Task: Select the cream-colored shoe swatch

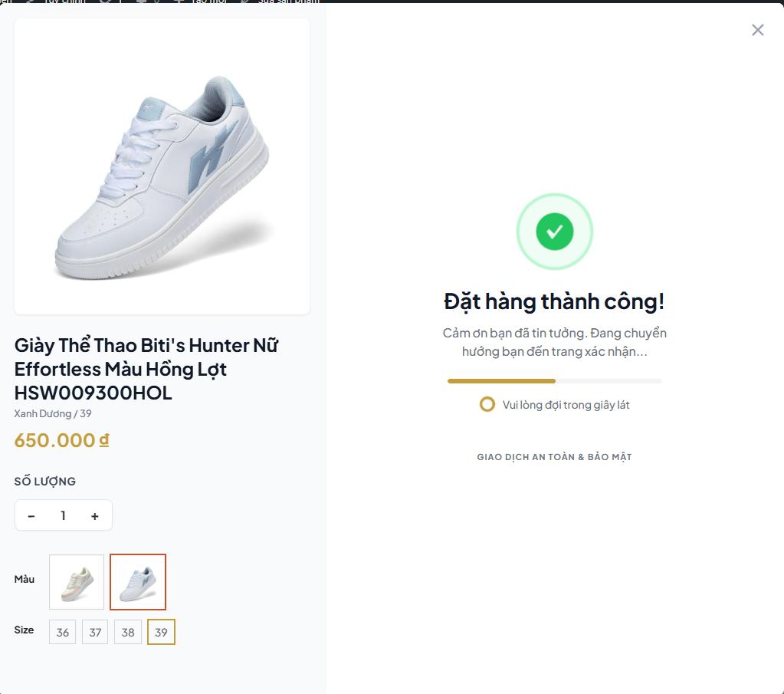Action: point(77,582)
